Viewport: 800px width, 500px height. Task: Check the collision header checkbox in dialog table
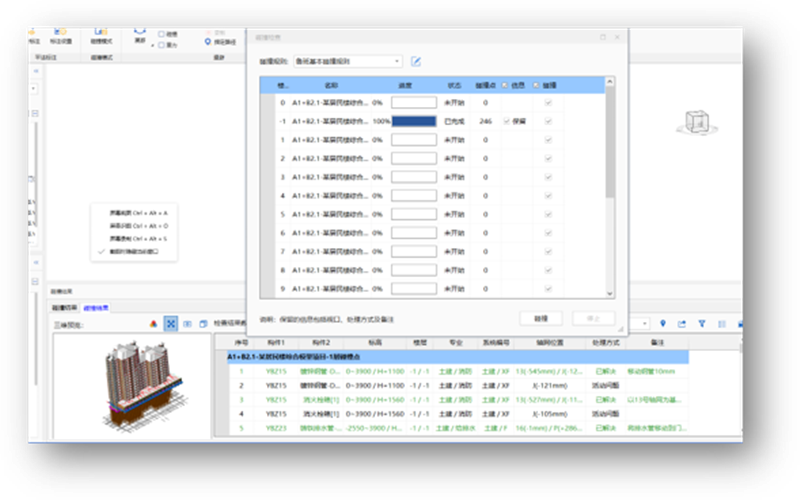[x=536, y=85]
